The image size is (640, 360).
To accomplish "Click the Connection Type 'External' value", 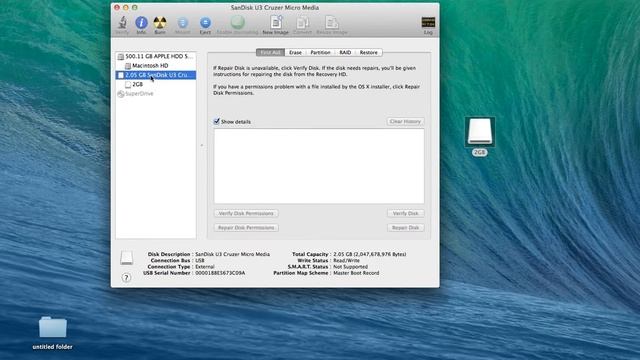I will click(x=204, y=267).
